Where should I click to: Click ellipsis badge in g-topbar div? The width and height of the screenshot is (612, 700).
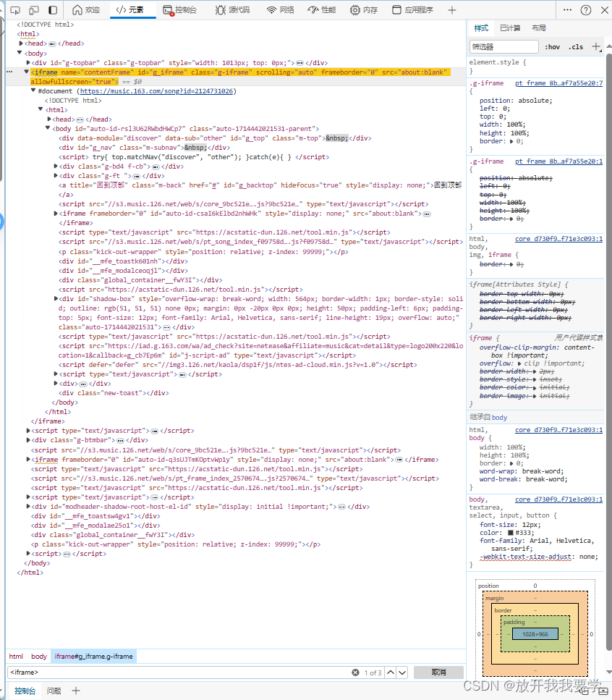(x=299, y=64)
